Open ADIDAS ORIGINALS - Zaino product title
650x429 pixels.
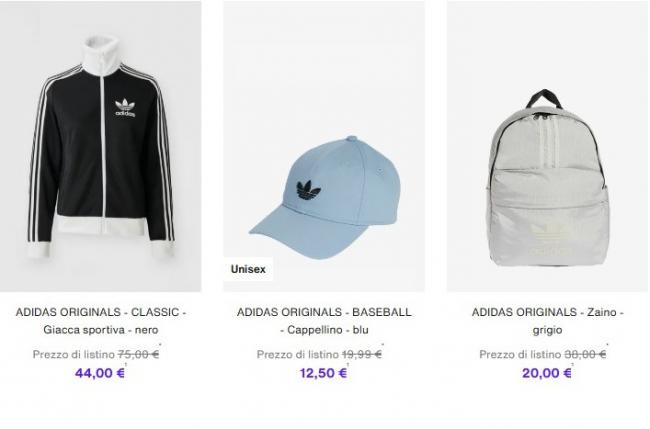547,312
